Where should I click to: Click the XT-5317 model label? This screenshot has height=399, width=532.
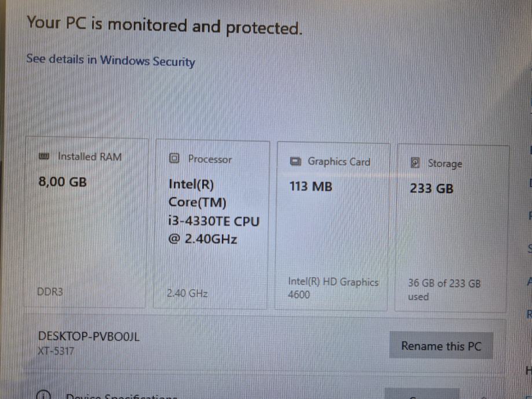pyautogui.click(x=56, y=351)
